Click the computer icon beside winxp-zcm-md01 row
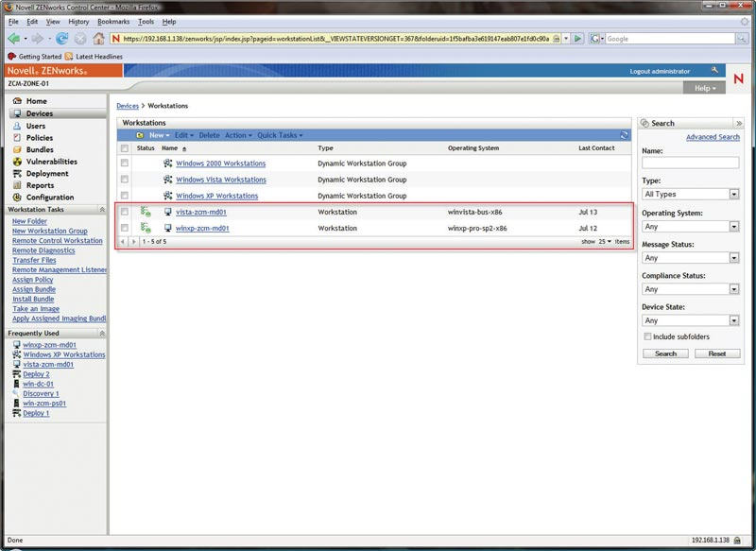The image size is (756, 551). click(x=168, y=228)
